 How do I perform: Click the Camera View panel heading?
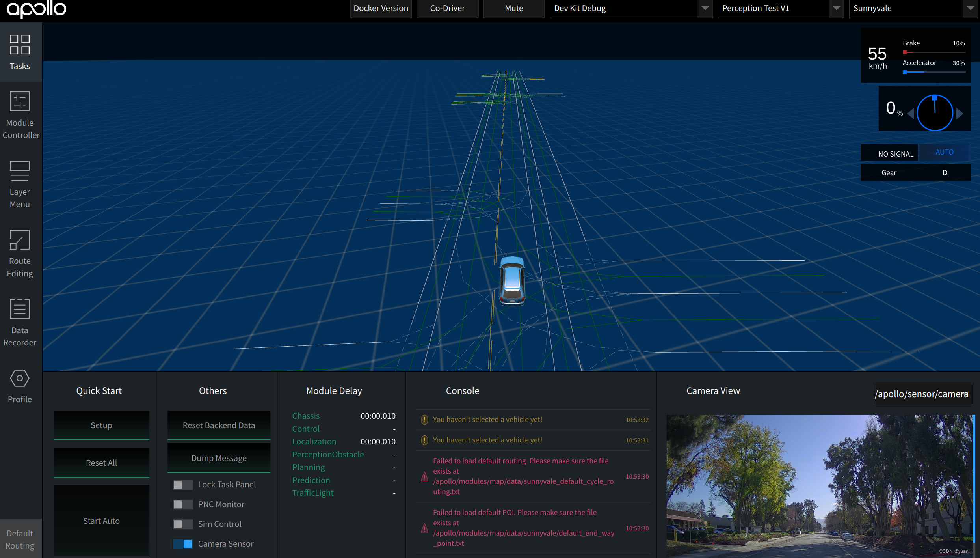coord(713,391)
